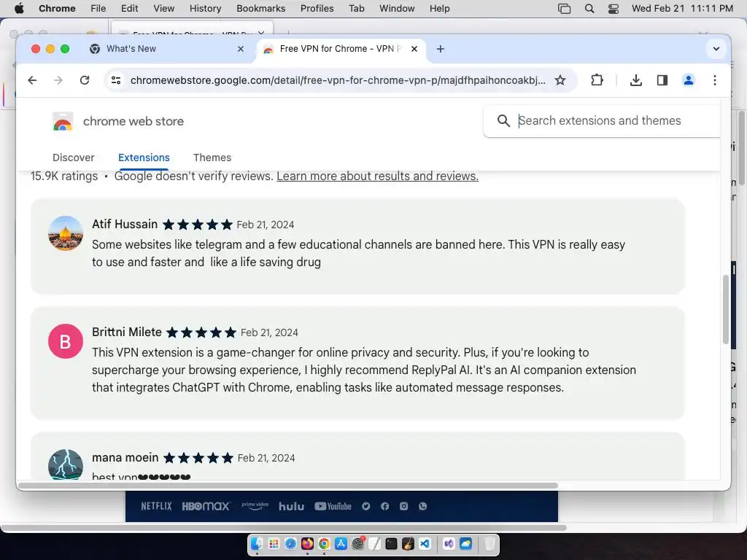Open Control Center in menu bar

[x=614, y=9]
